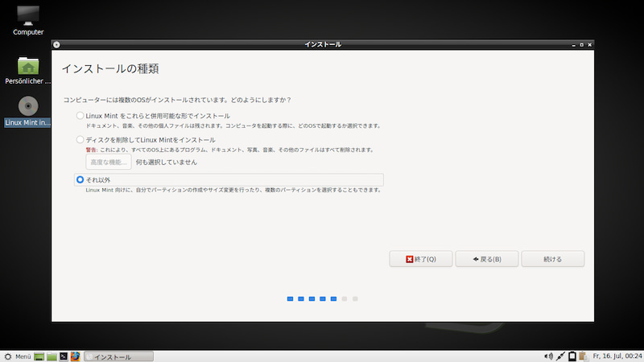644x362 pixels.
Task: Open the clipboard manager tray icon
Action: (583, 356)
